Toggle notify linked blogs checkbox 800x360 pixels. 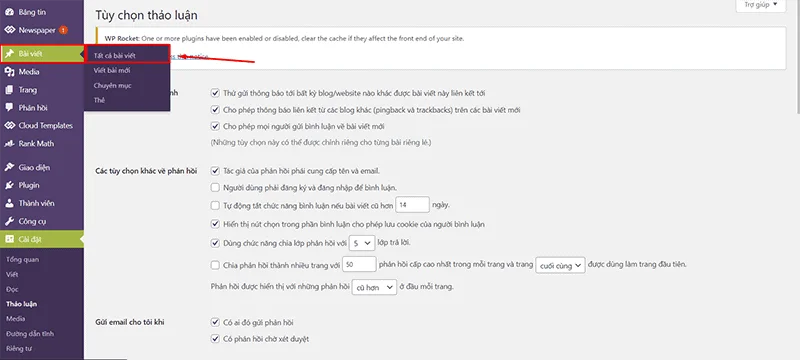[x=215, y=93]
